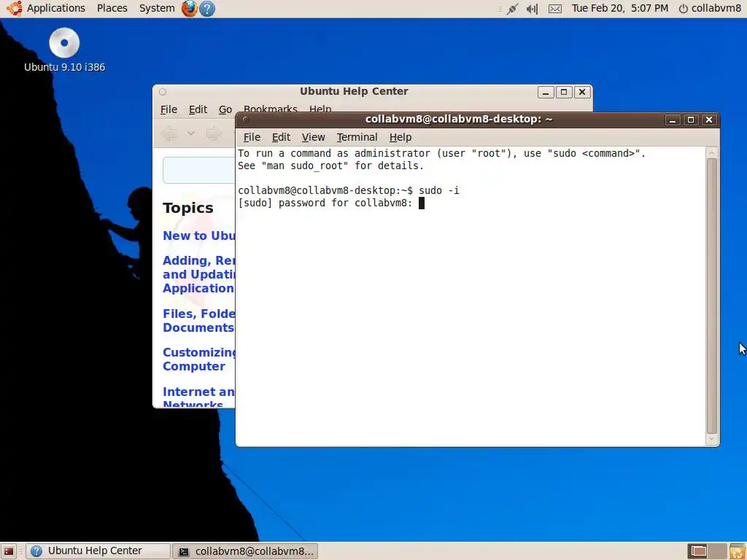The height and width of the screenshot is (560, 747).
Task: Open the System menu
Action: click(x=157, y=8)
